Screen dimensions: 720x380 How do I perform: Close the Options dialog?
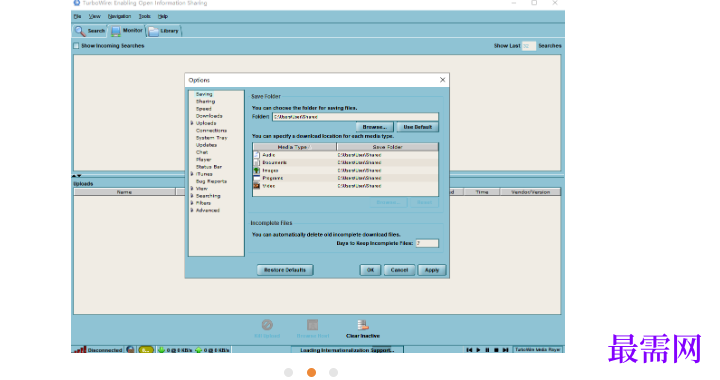coord(442,80)
